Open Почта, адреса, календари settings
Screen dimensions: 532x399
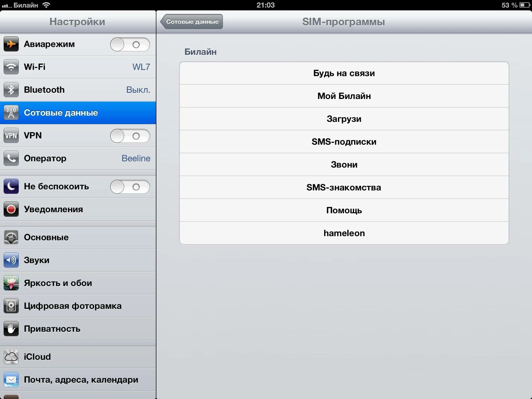(78, 380)
